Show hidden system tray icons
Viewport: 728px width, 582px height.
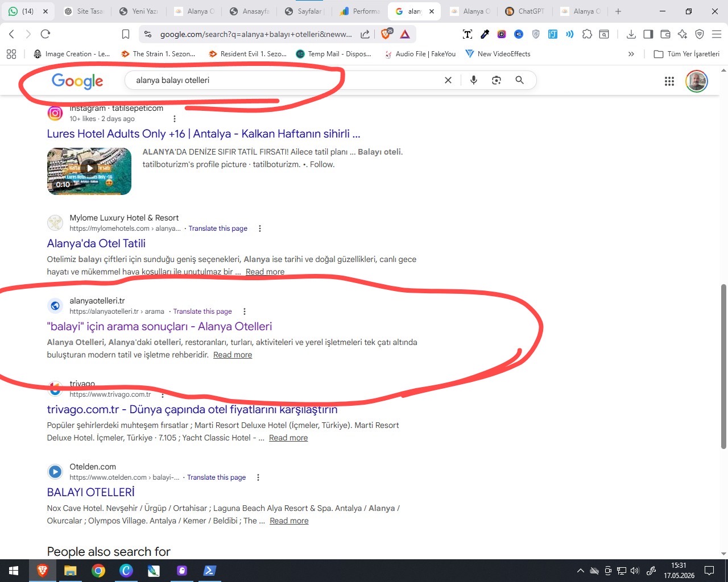580,571
